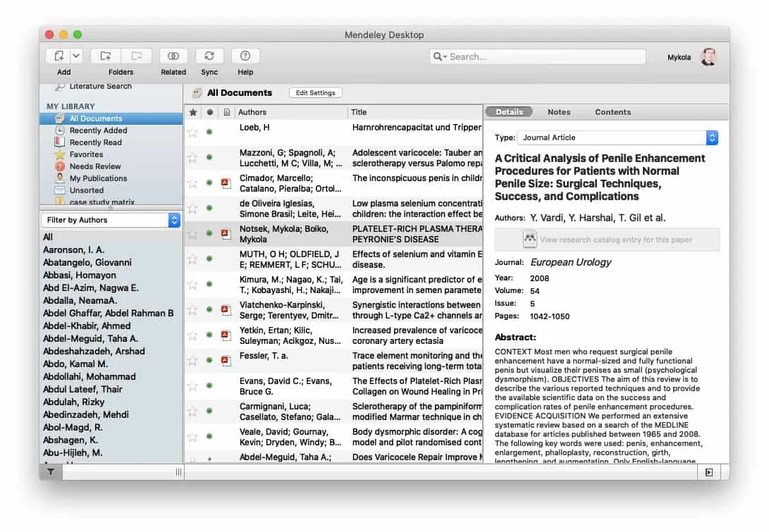Open PDF icon for Notsek, Mykola row
This screenshot has height=532, width=769.
[x=226, y=234]
